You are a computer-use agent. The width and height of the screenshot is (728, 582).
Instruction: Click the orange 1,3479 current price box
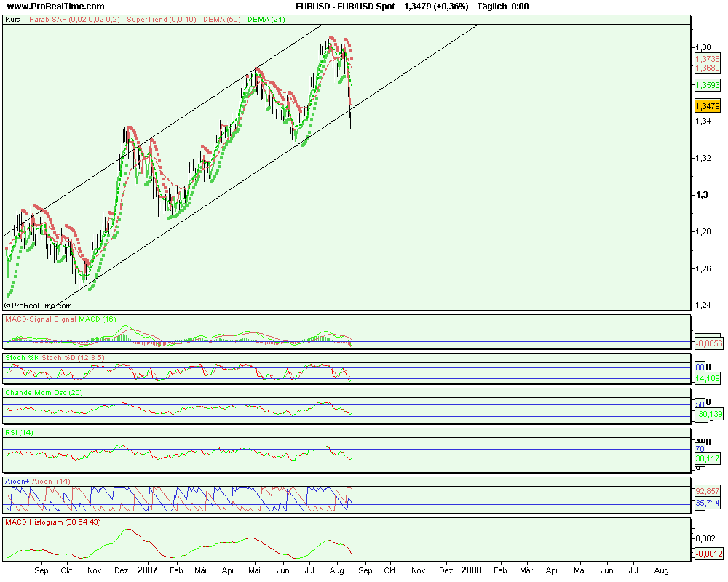[x=707, y=106]
